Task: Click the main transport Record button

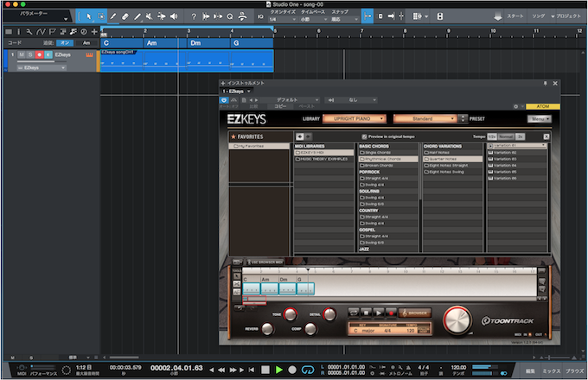Action: [292, 370]
